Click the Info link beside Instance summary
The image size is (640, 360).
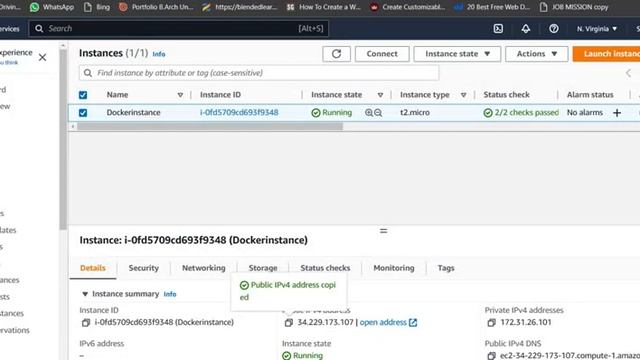(170, 294)
